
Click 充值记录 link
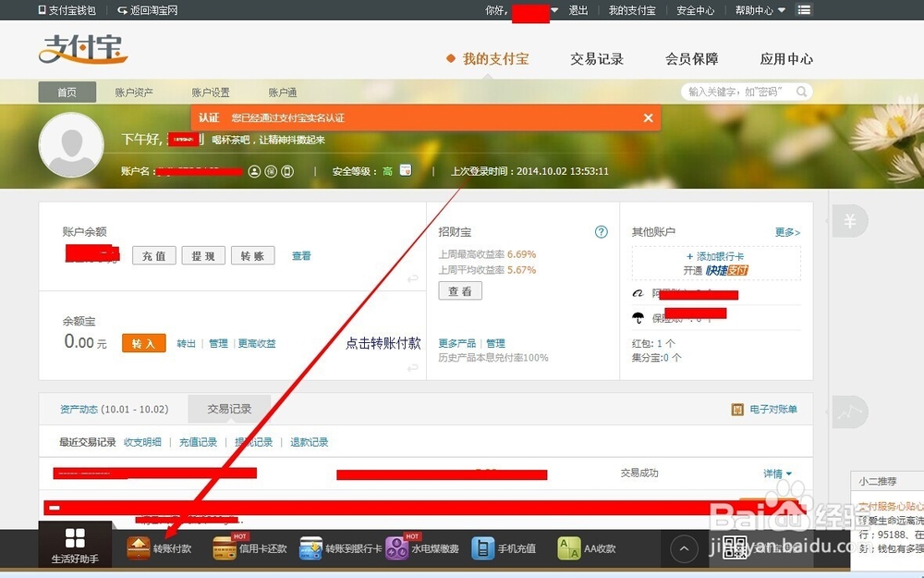(198, 442)
